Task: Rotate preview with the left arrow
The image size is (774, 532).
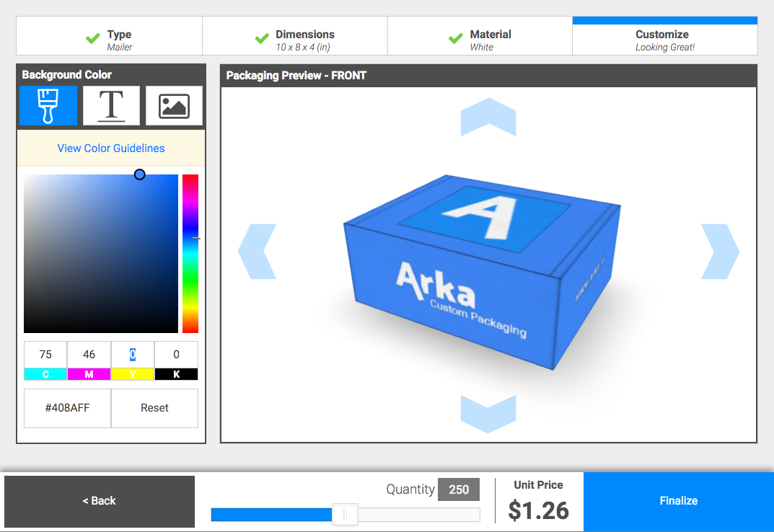Action: coord(258,252)
